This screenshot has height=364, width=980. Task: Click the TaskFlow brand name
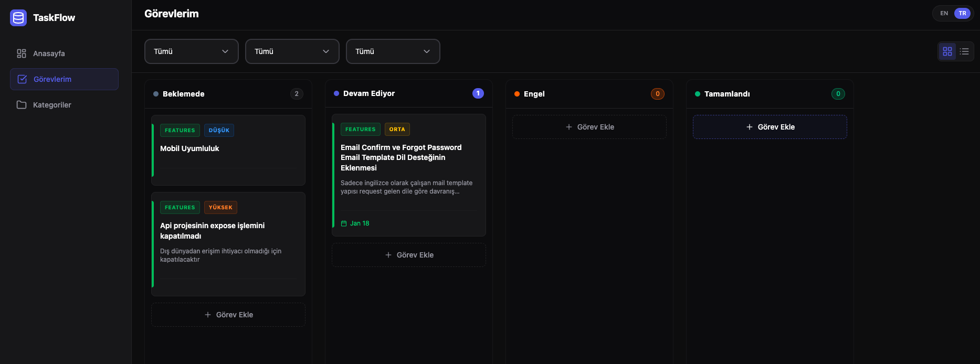54,18
